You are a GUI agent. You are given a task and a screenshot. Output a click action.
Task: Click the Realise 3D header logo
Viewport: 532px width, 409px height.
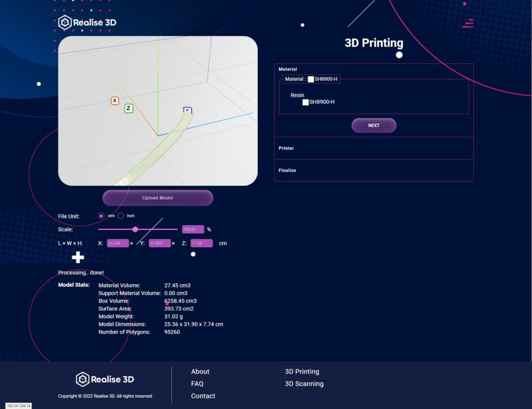(x=87, y=22)
